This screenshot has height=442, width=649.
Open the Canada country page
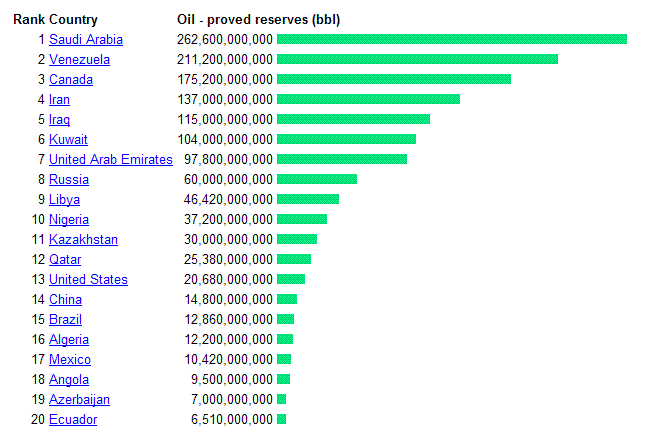tap(71, 80)
